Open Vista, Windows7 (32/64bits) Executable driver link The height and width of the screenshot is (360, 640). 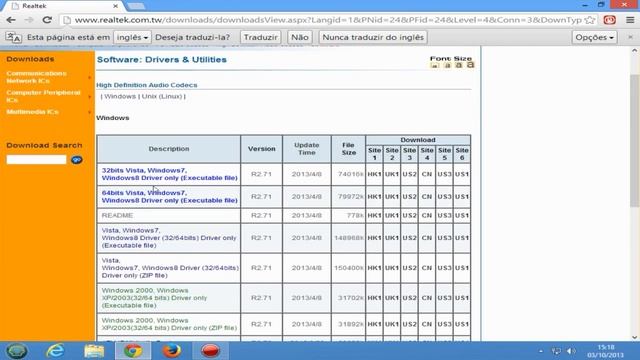coord(169,238)
